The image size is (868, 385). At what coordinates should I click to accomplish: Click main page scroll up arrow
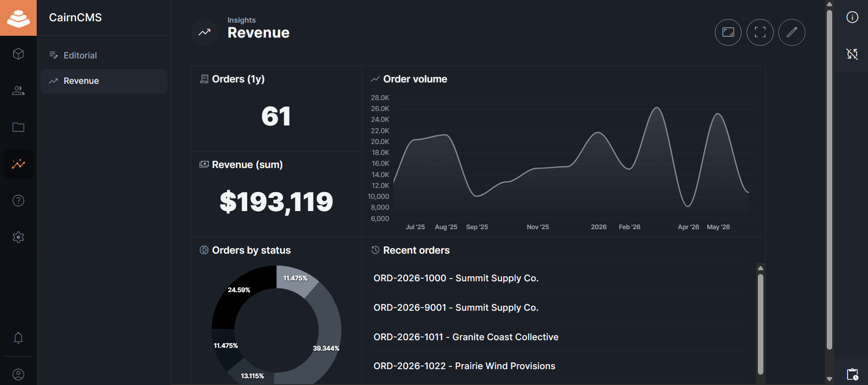click(x=829, y=4)
